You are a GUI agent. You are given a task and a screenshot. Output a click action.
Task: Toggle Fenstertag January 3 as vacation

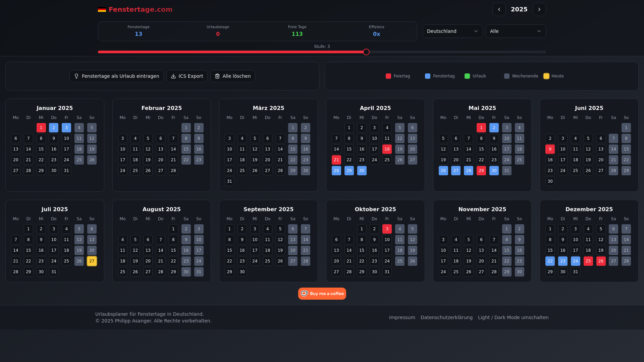[66, 128]
